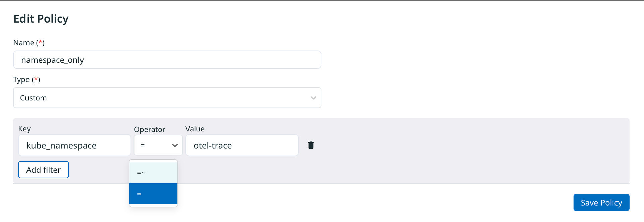
Task: Select the highlighted = operator option
Action: [x=153, y=194]
